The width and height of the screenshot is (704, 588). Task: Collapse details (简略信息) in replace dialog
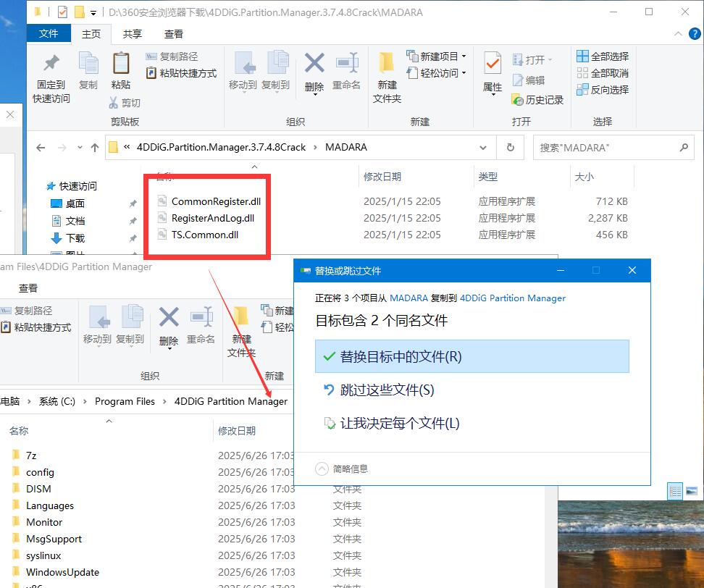click(342, 469)
